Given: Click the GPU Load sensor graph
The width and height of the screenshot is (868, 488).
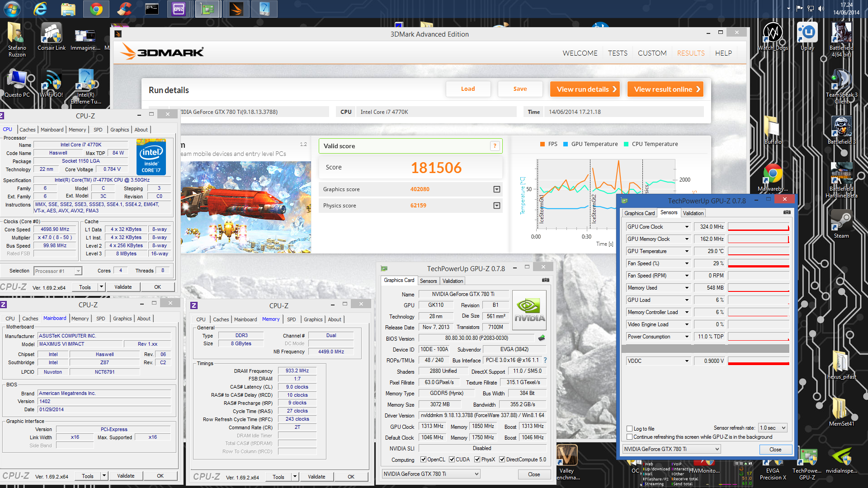Looking at the screenshot, I should pos(759,300).
